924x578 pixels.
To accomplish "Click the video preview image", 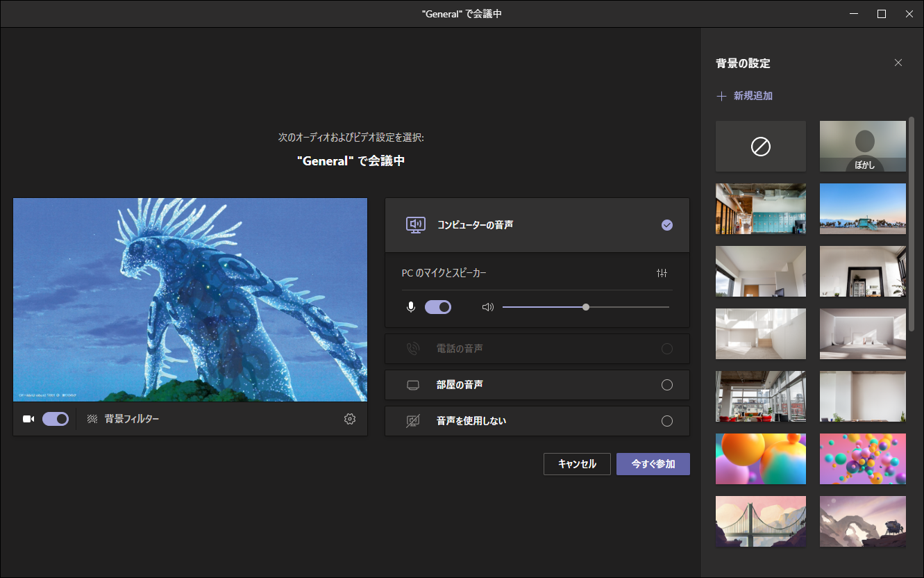I will (x=190, y=300).
